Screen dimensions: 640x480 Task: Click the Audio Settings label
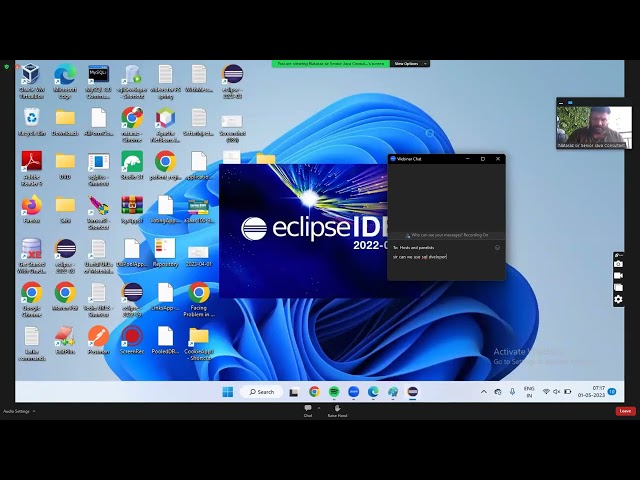16,411
